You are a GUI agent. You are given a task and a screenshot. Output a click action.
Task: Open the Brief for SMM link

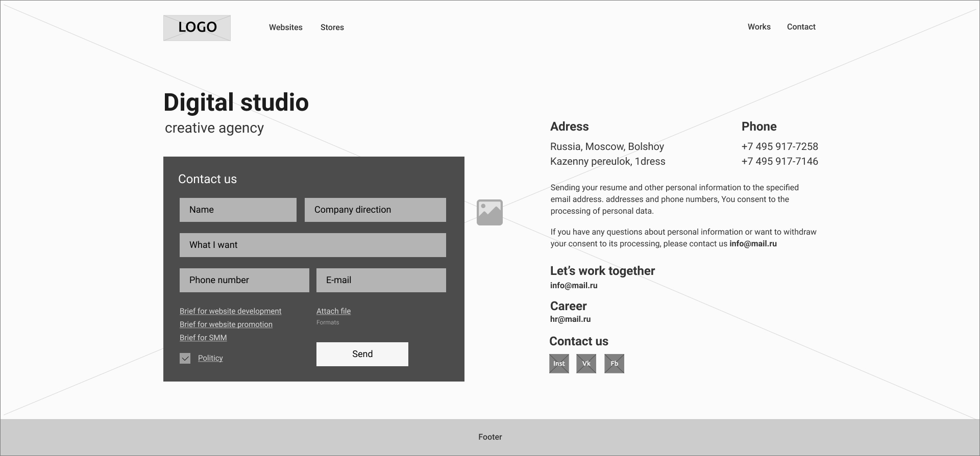tap(203, 338)
